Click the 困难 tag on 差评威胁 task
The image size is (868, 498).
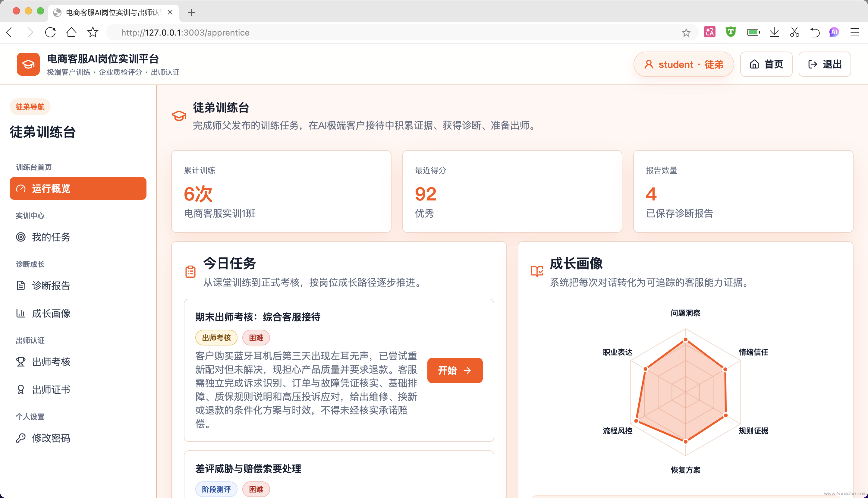pyautogui.click(x=256, y=490)
